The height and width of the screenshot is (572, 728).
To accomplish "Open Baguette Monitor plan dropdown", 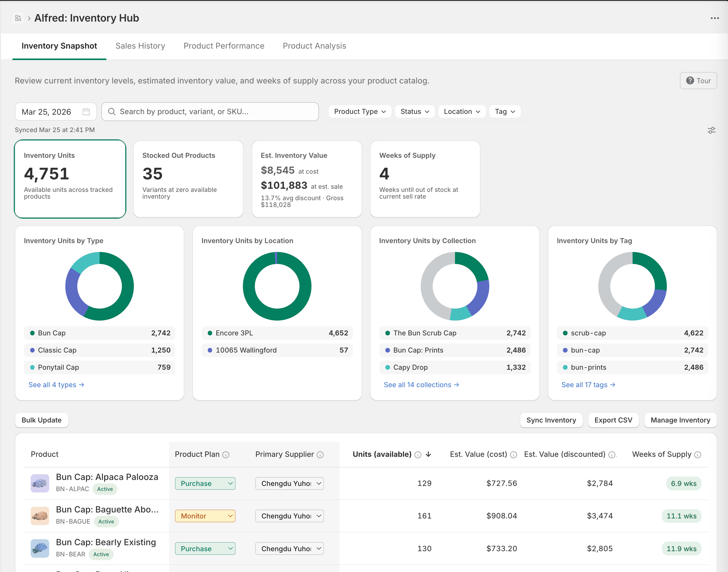I will [x=205, y=516].
